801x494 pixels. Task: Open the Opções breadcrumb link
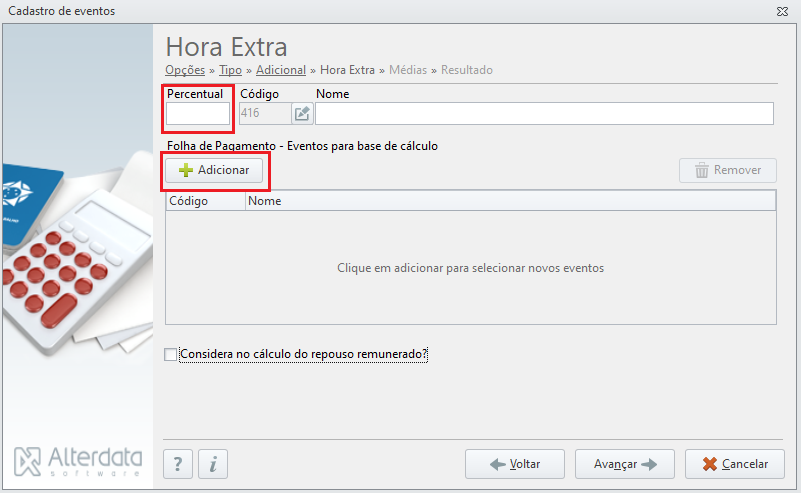click(x=185, y=70)
